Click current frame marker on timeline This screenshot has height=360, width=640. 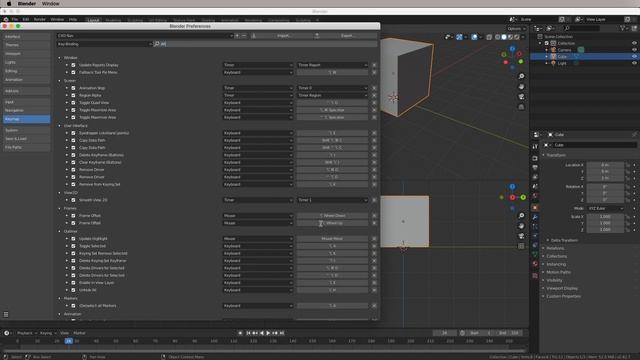click(x=69, y=341)
